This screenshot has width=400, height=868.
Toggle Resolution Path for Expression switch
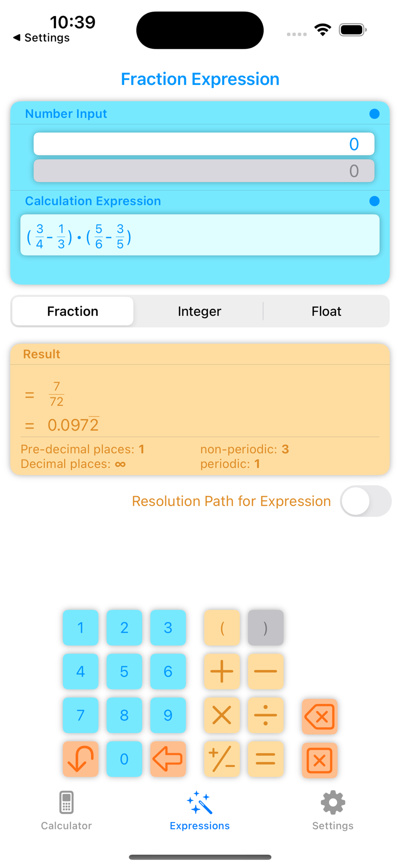[366, 501]
